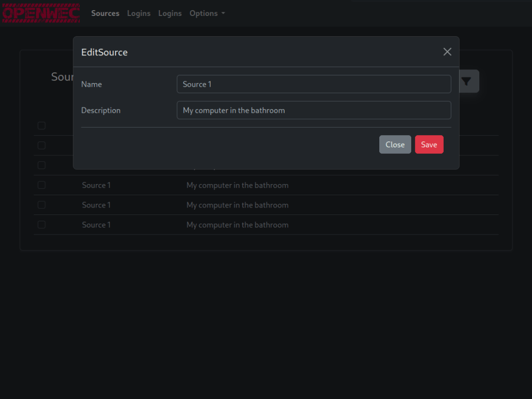Open the first Logins menu item
The width and height of the screenshot is (532, 399).
[138, 13]
